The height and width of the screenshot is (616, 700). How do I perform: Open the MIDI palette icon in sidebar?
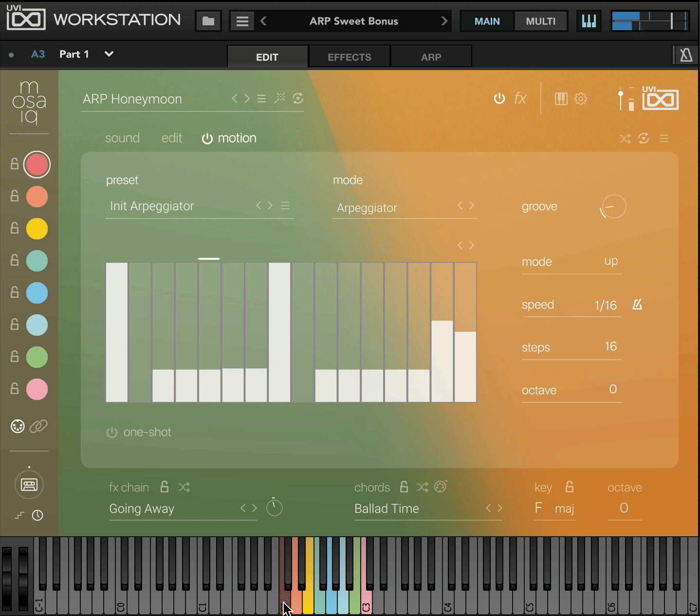(18, 426)
